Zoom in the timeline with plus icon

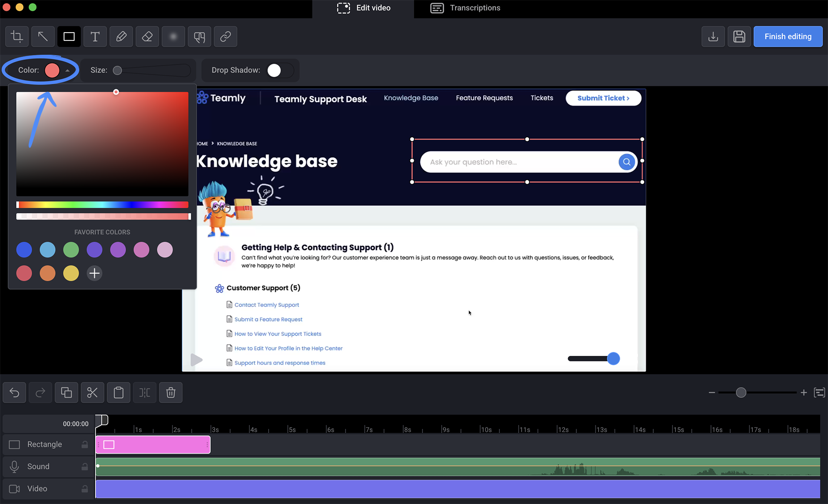[804, 393]
